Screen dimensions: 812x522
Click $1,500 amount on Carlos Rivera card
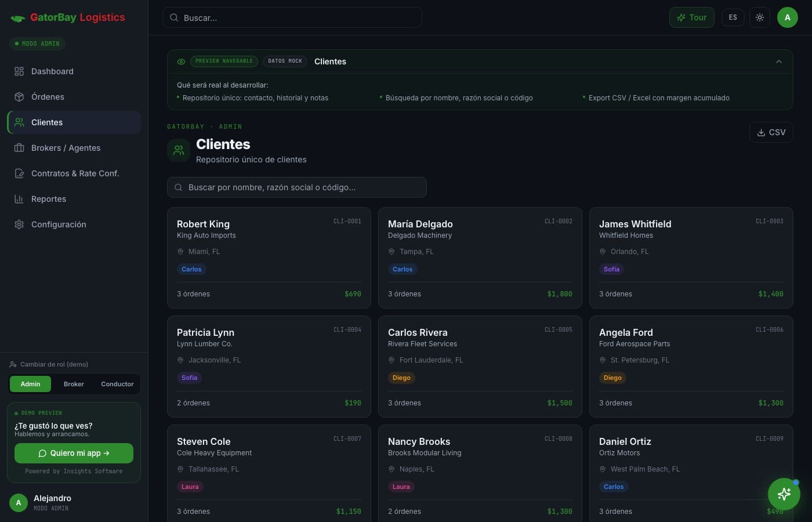coord(560,403)
